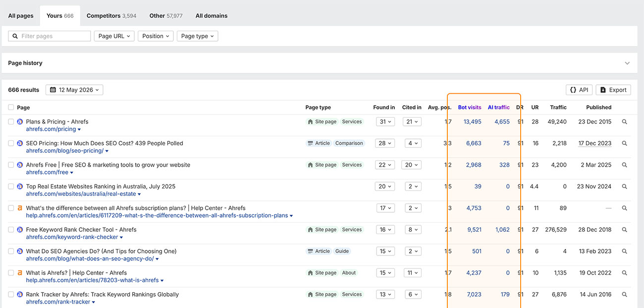Click the magnifier icon in Plans & Pricing row
Screen dimensions: 644x308
coord(624,122)
